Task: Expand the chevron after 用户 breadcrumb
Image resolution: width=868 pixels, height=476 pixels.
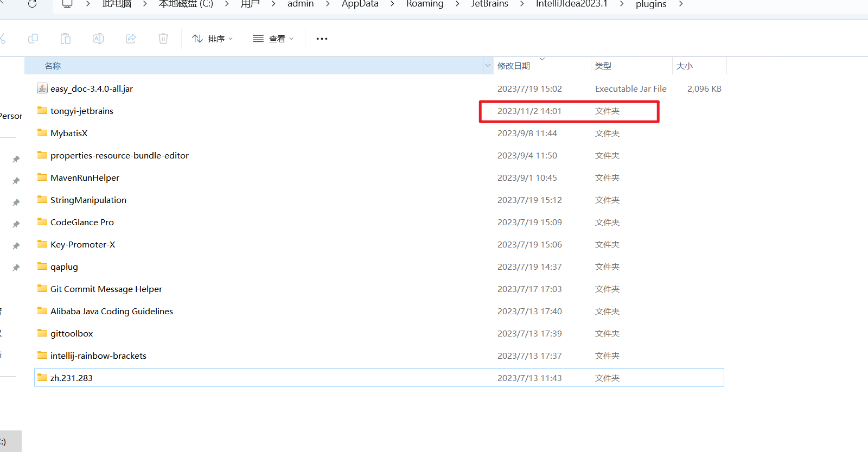Action: [x=273, y=4]
